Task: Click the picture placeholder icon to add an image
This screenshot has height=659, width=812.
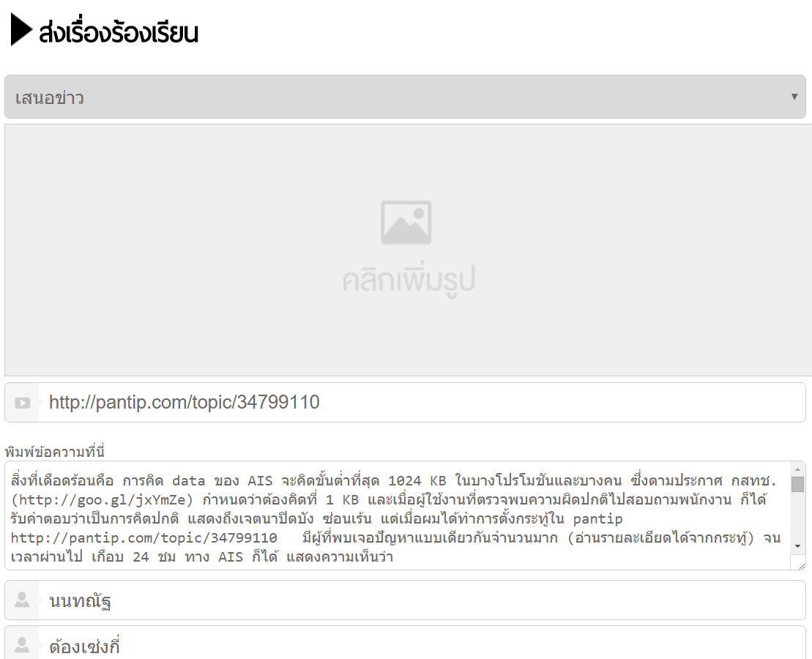Action: coord(406,223)
